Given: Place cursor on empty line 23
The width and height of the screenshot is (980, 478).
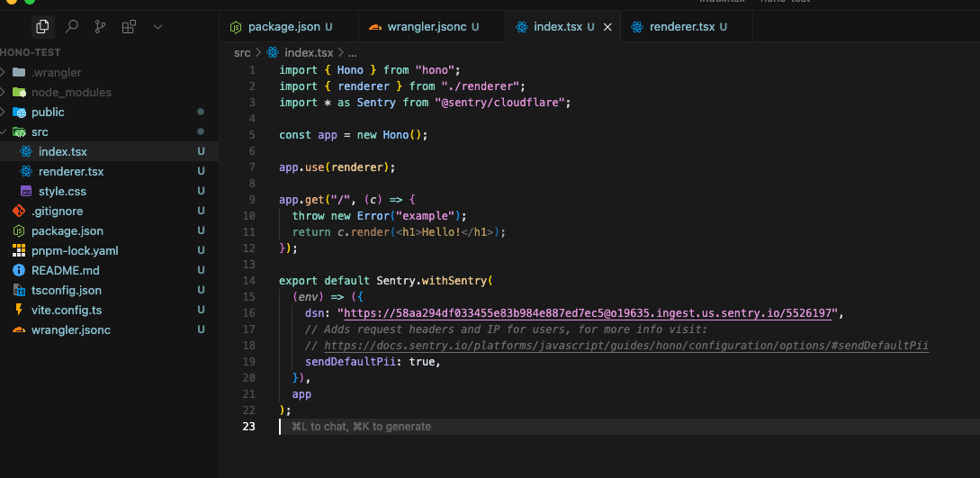Looking at the screenshot, I should [x=629, y=427].
